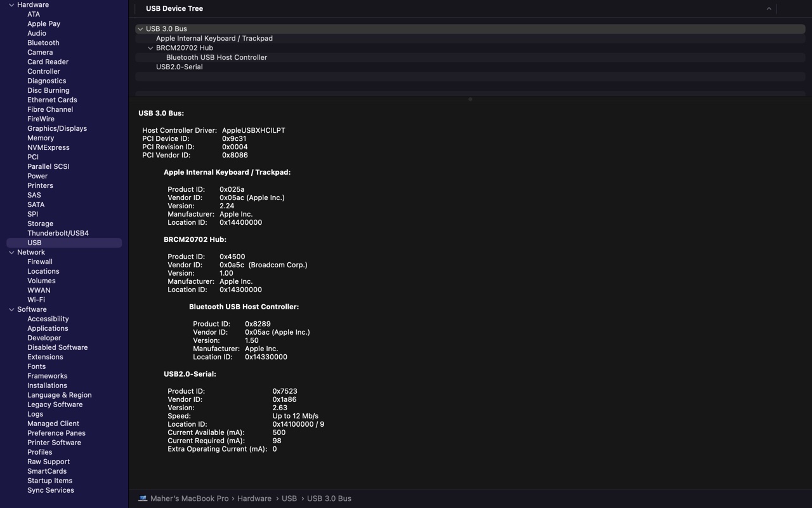Collapse the Network section chevron

pyautogui.click(x=11, y=253)
